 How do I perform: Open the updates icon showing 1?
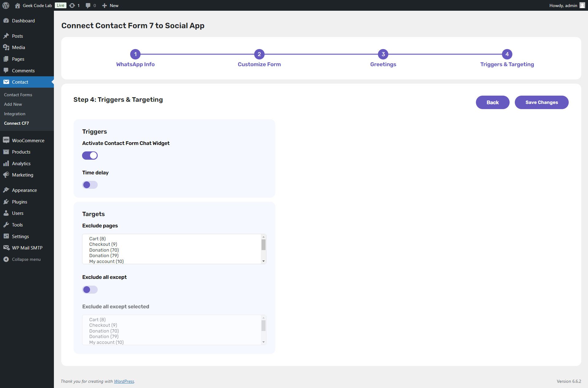[x=72, y=6]
